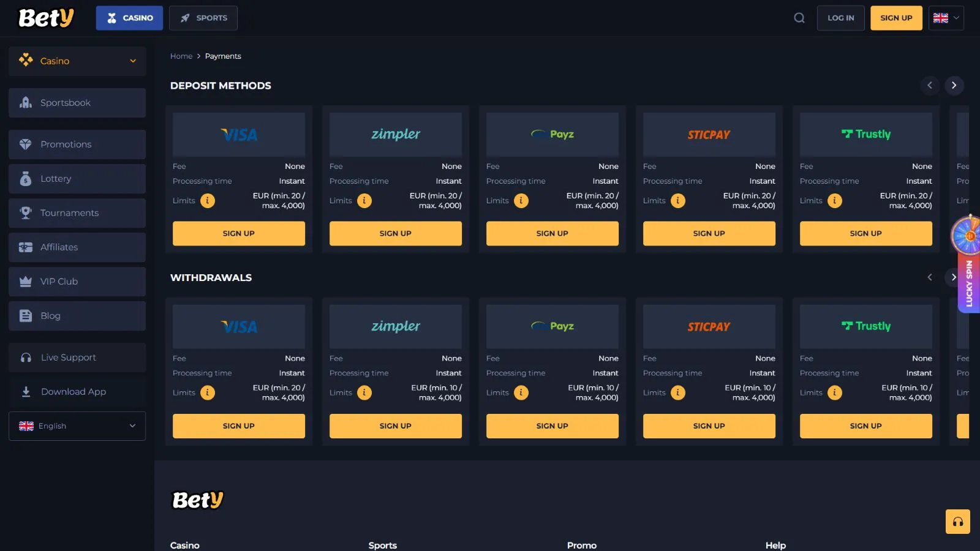Screen dimensions: 980x551
Task: Click the Trustly withdrawal limits info icon
Action: [835, 393]
